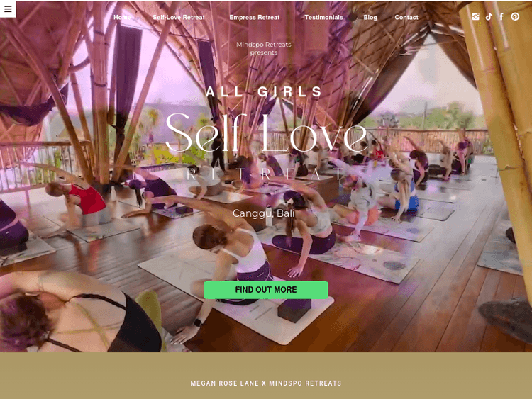Image resolution: width=532 pixels, height=399 pixels.
Task: Open the Empress Retreat page
Action: coord(255,17)
